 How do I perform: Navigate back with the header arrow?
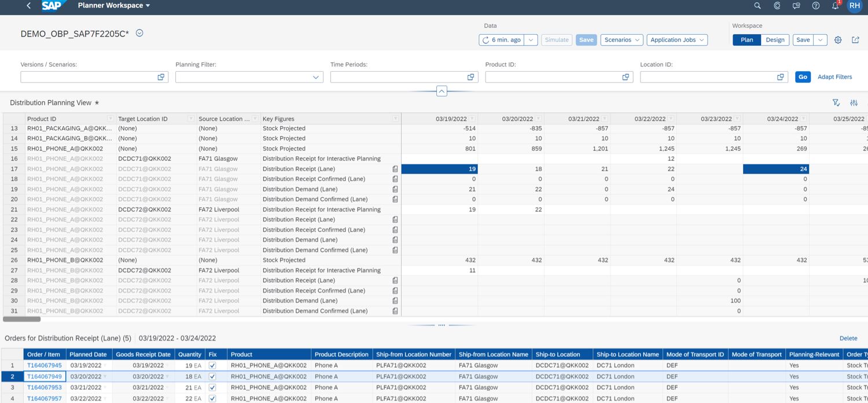coord(29,6)
